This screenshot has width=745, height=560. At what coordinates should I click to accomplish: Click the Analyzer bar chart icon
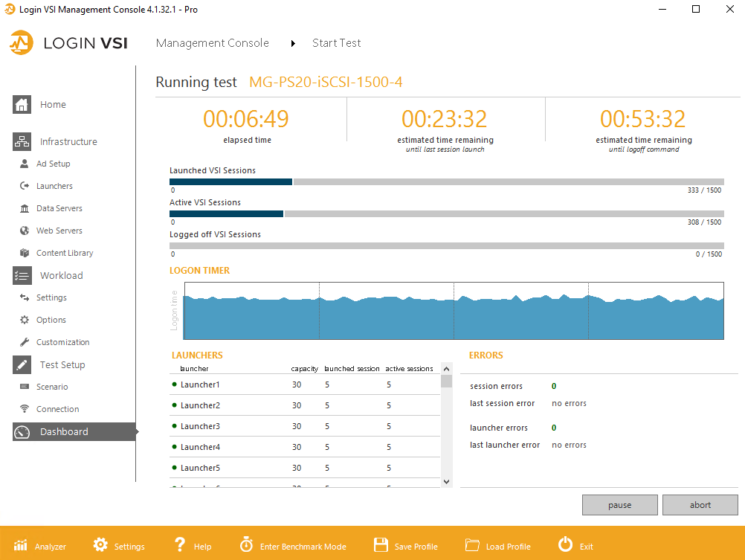(20, 545)
